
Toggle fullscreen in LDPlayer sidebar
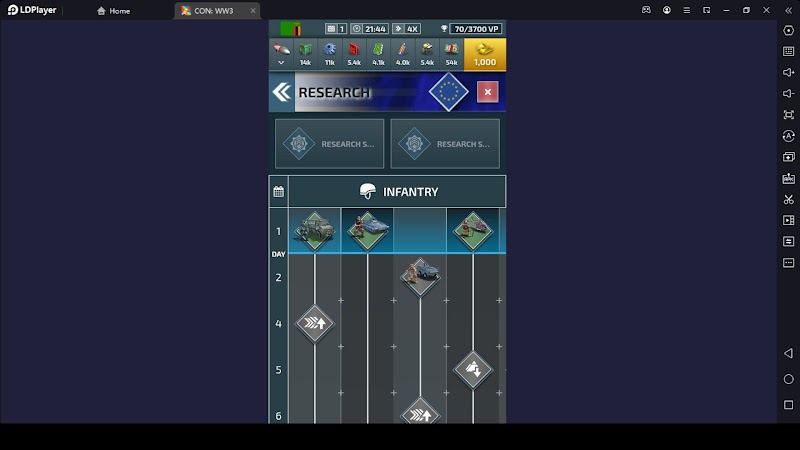[x=788, y=115]
